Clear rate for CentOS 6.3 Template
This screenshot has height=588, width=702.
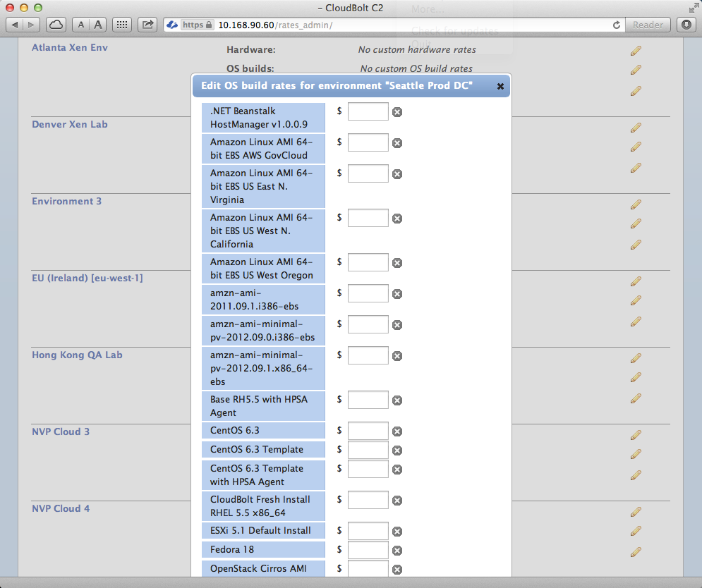pyautogui.click(x=397, y=451)
